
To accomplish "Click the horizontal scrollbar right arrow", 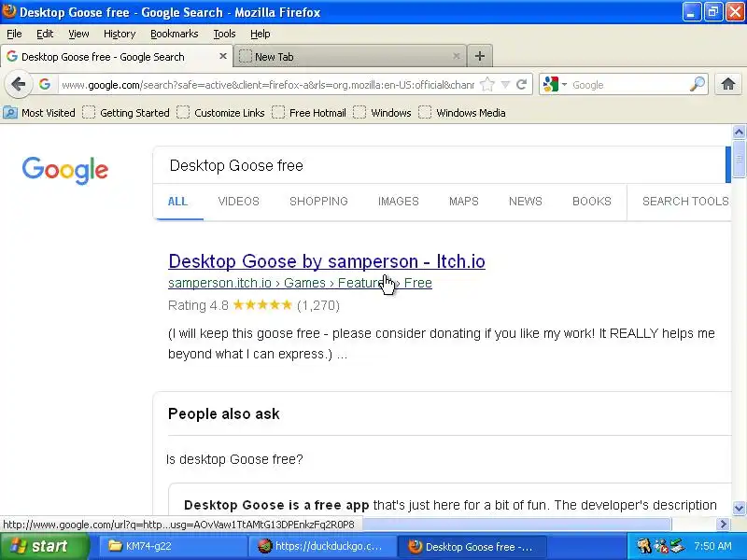I will click(x=723, y=525).
